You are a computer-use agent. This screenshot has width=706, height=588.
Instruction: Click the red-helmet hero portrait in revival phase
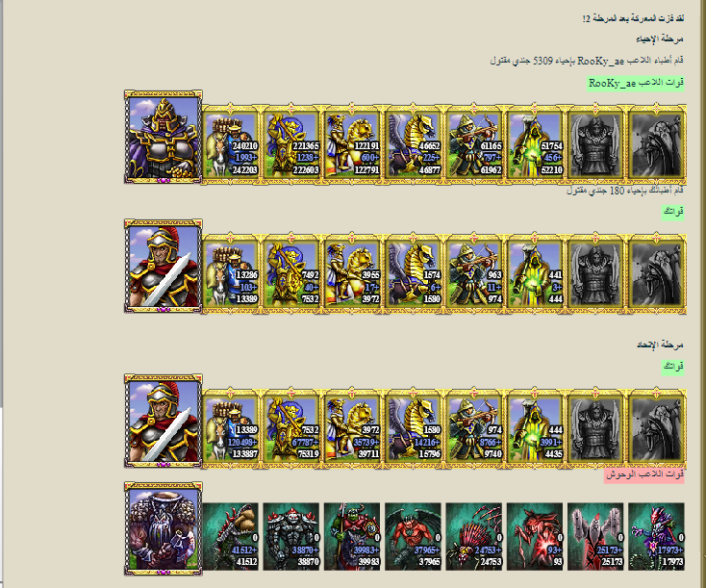coord(163,266)
